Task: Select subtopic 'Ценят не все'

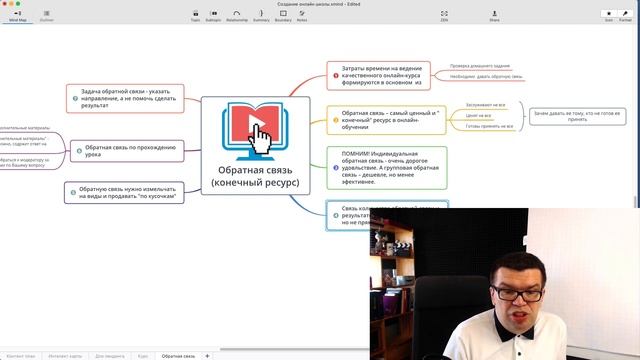Action: tap(478, 116)
